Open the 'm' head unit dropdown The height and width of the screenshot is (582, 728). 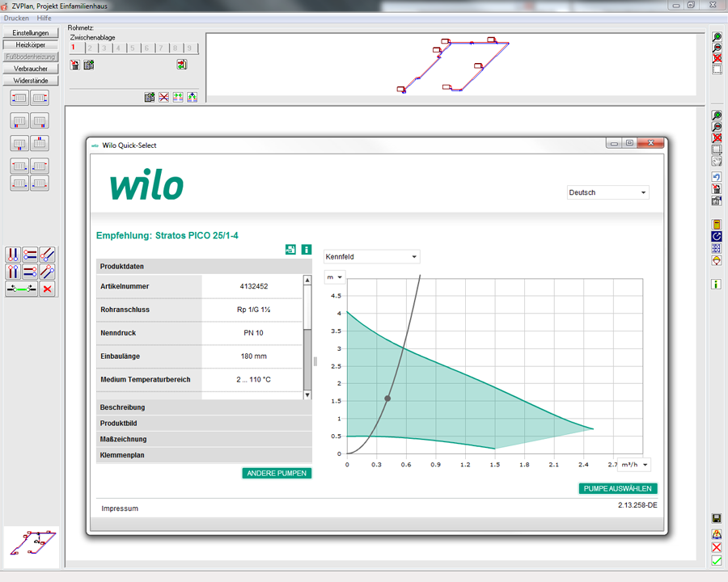coord(335,277)
